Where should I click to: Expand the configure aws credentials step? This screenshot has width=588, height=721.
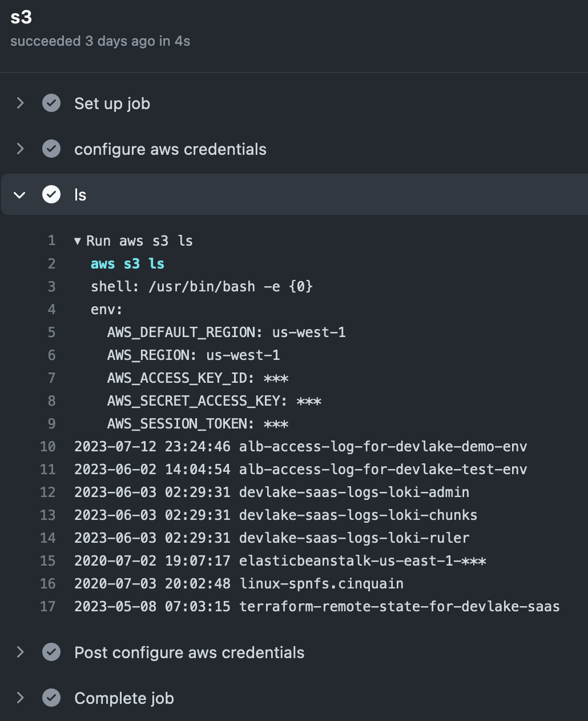point(20,149)
